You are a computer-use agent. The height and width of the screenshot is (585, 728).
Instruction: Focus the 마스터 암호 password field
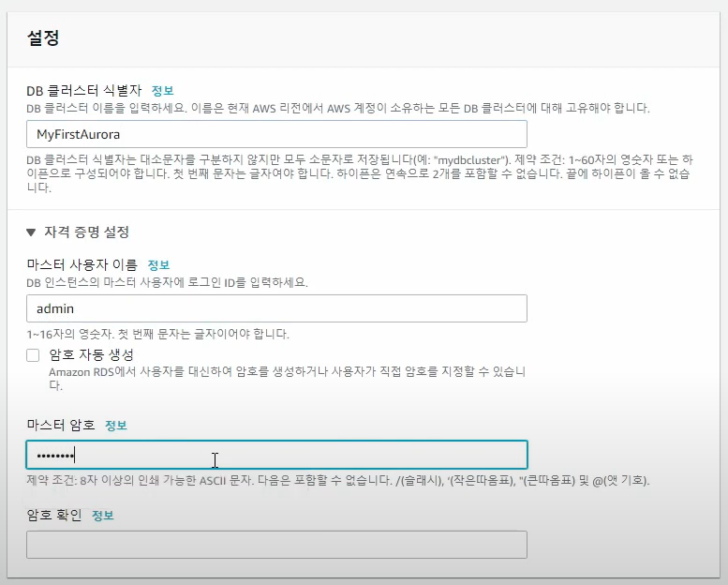click(276, 455)
